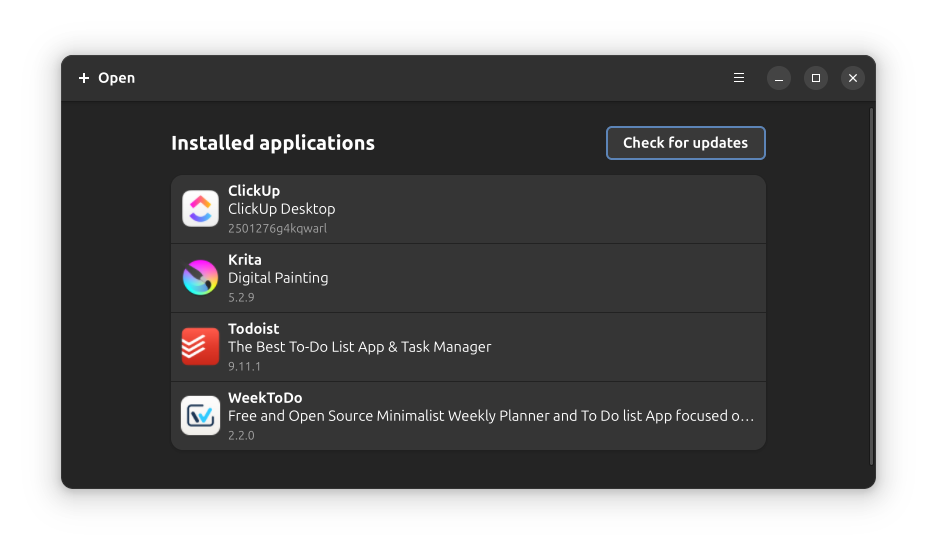The image size is (937, 556).
Task: Select the Todoist title text
Action: pos(253,329)
